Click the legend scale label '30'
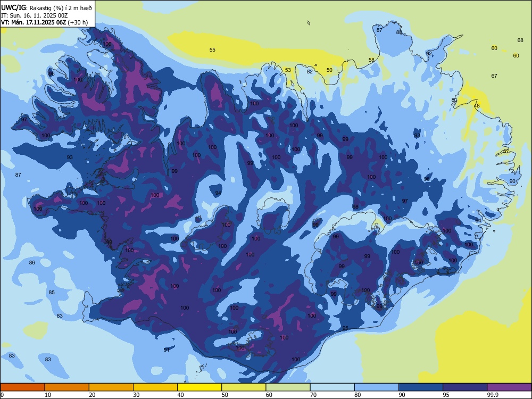This screenshot has height=399, width=532. pyautogui.click(x=136, y=395)
